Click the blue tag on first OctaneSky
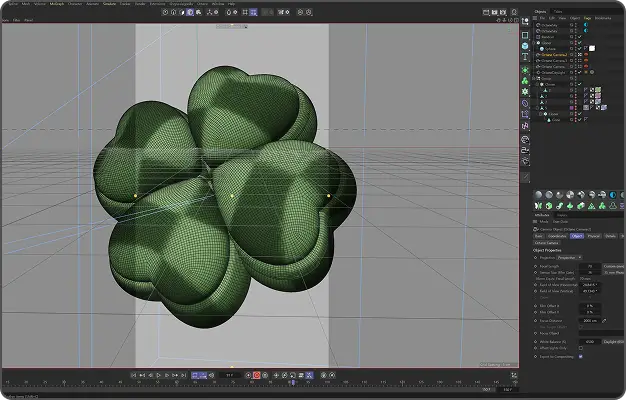The width and height of the screenshot is (626, 400). coord(586,25)
